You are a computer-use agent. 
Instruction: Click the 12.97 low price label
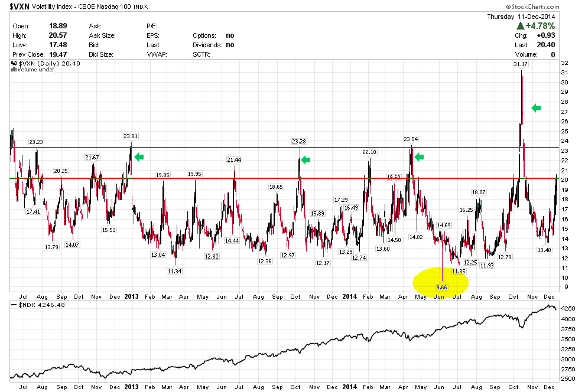coord(288,256)
